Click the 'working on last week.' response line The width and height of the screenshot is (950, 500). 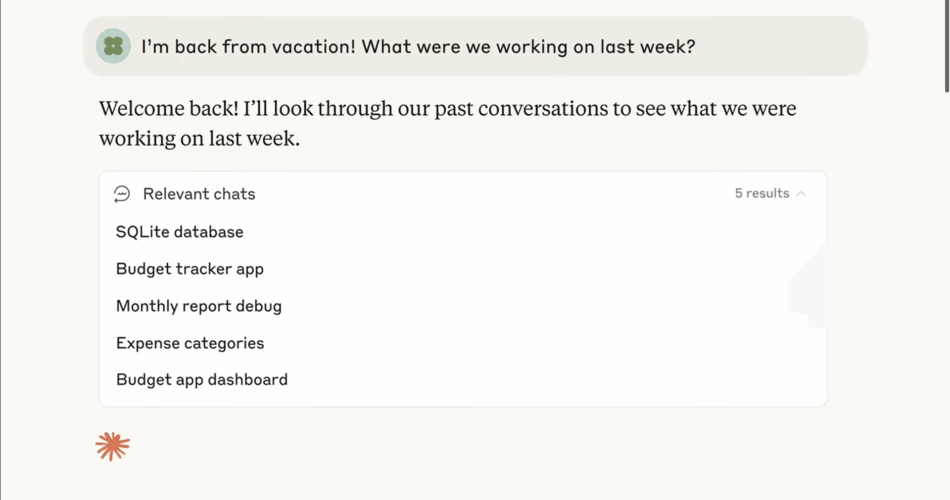pyautogui.click(x=199, y=139)
